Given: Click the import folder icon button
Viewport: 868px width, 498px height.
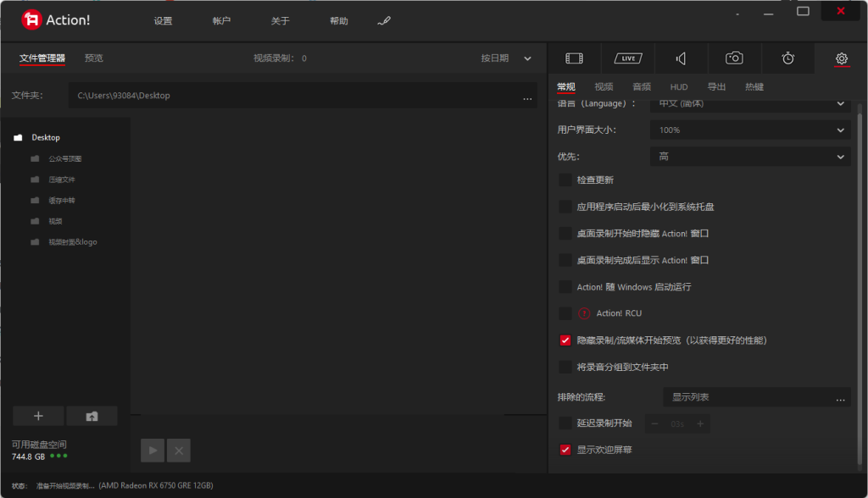Looking at the screenshot, I should click(x=92, y=416).
